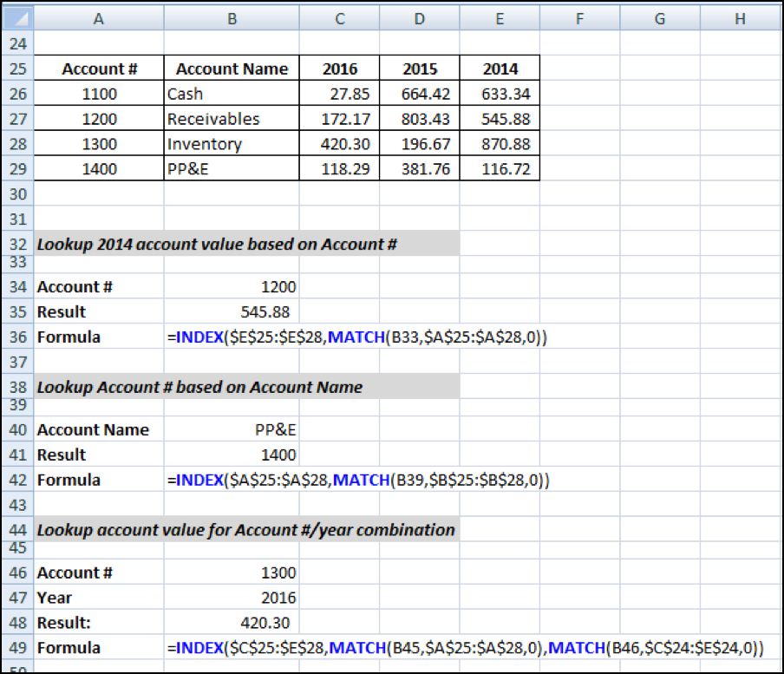Select the "Result" label in row 35

[62, 311]
